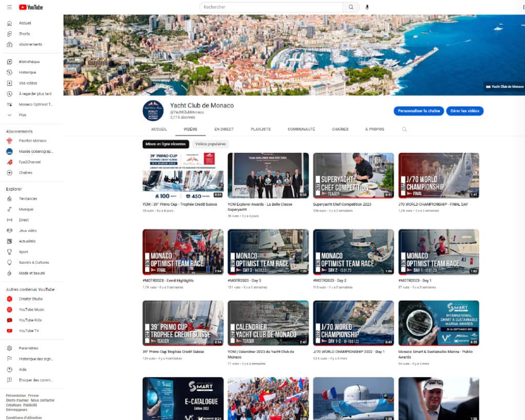This screenshot has width=525, height=420.
Task: Open Fpa2Channel subscription
Action: [29, 162]
